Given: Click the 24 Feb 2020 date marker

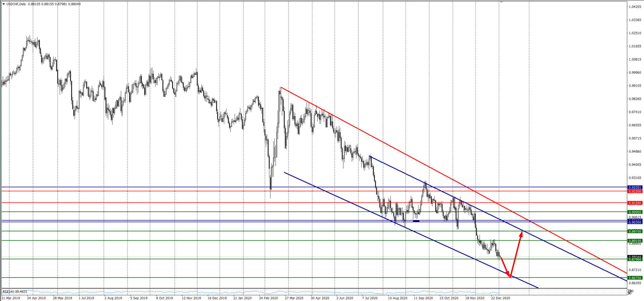Looking at the screenshot, I should click(268, 298).
